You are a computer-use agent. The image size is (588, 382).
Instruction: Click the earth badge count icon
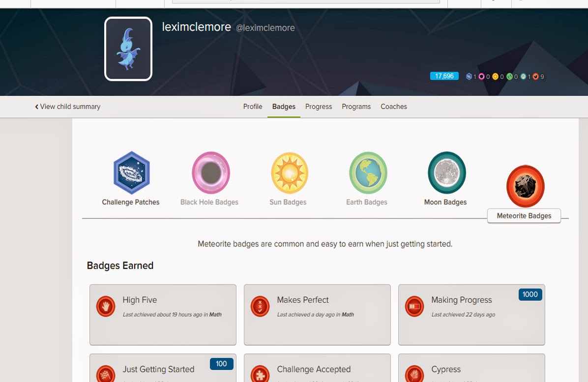(509, 77)
